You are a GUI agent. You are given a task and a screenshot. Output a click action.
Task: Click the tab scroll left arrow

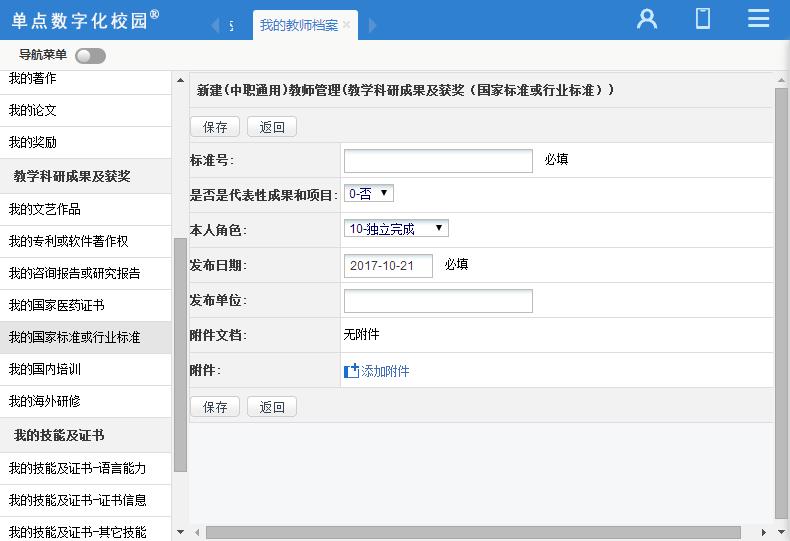tap(216, 25)
